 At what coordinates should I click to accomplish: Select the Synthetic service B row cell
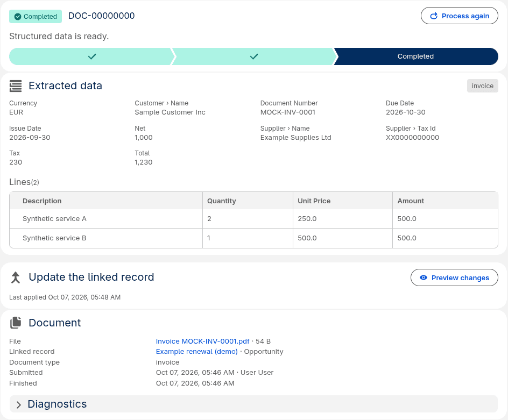tap(106, 238)
